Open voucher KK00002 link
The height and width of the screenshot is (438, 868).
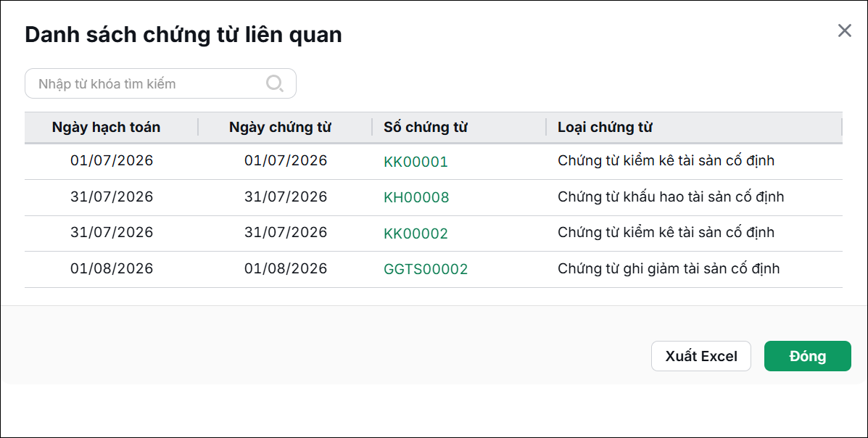coord(416,234)
